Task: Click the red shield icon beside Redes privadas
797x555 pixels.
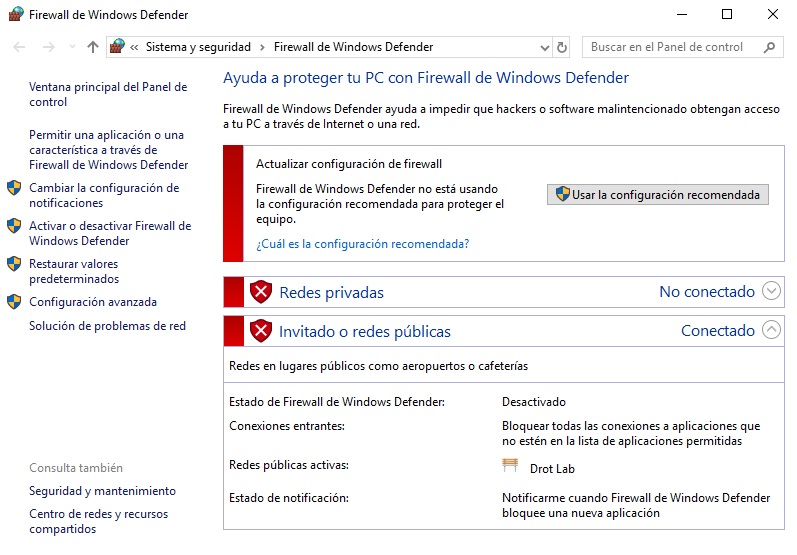Action: pyautogui.click(x=261, y=292)
